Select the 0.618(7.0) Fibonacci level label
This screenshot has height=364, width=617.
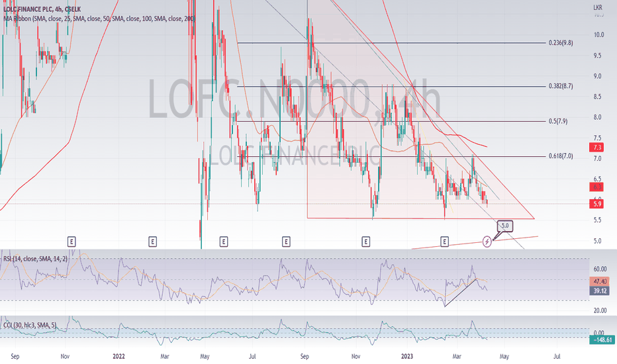(x=561, y=156)
